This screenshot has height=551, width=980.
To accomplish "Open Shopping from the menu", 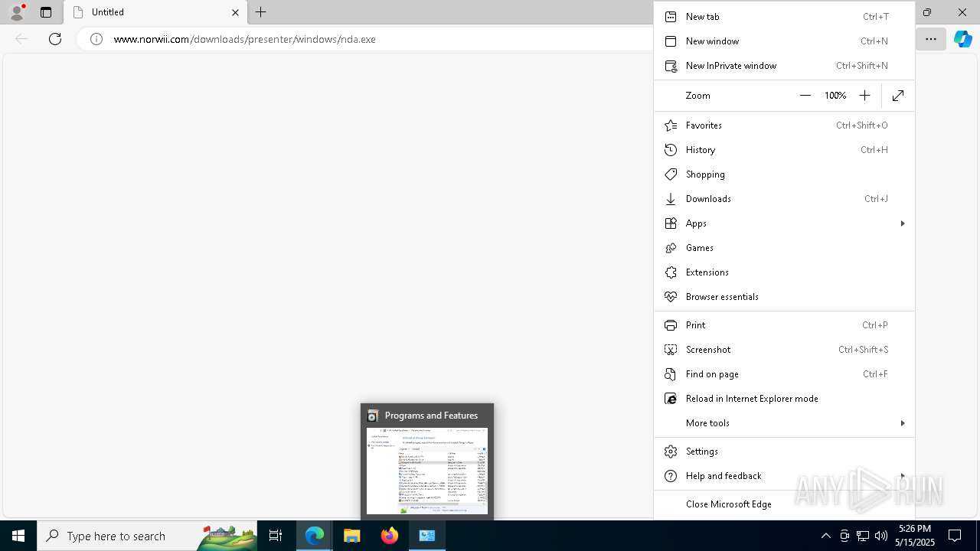I will (784, 174).
